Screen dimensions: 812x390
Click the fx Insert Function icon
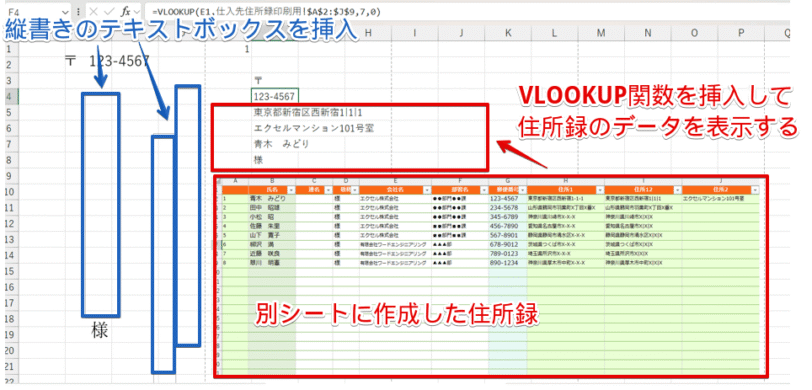point(125,11)
